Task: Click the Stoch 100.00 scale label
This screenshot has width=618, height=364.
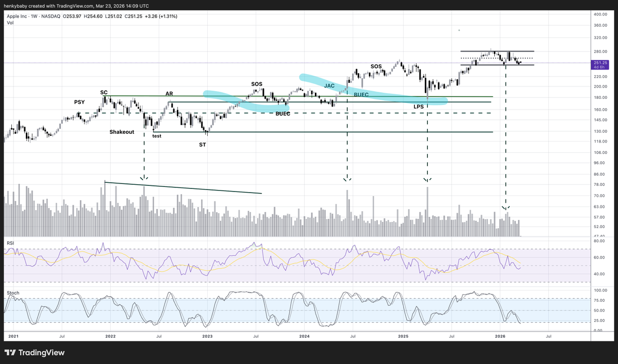Action: [600, 290]
